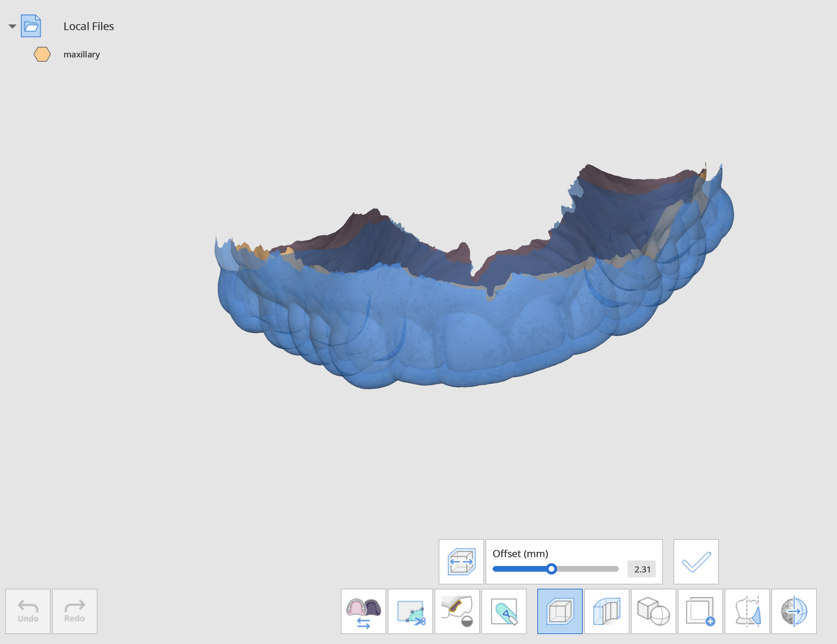Select the Local Files label
The height and width of the screenshot is (644, 837).
(x=89, y=26)
